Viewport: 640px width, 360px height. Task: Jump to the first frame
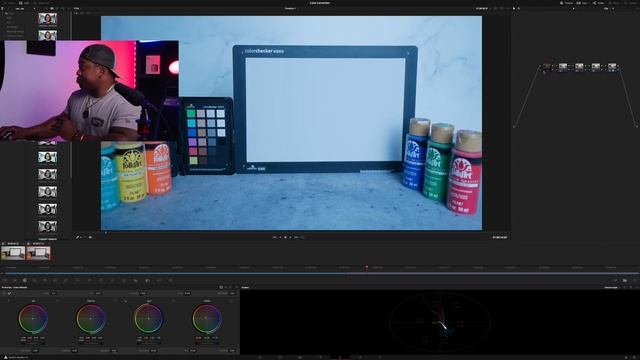[x=275, y=237]
